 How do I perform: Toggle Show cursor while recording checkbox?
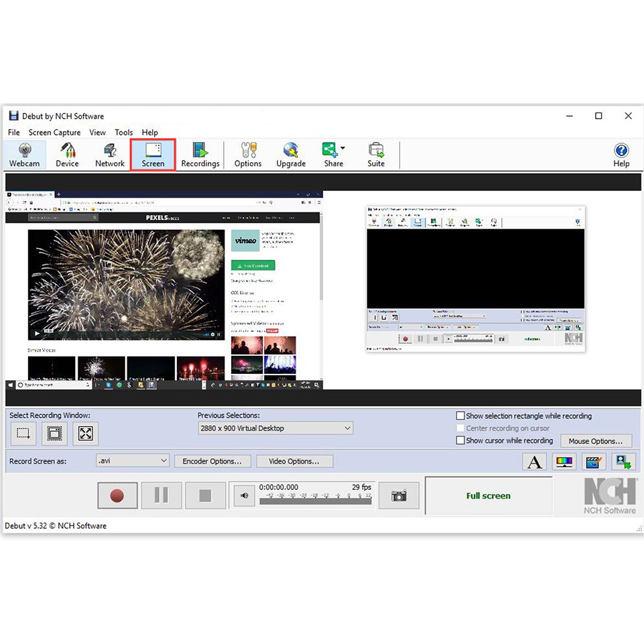(x=460, y=440)
